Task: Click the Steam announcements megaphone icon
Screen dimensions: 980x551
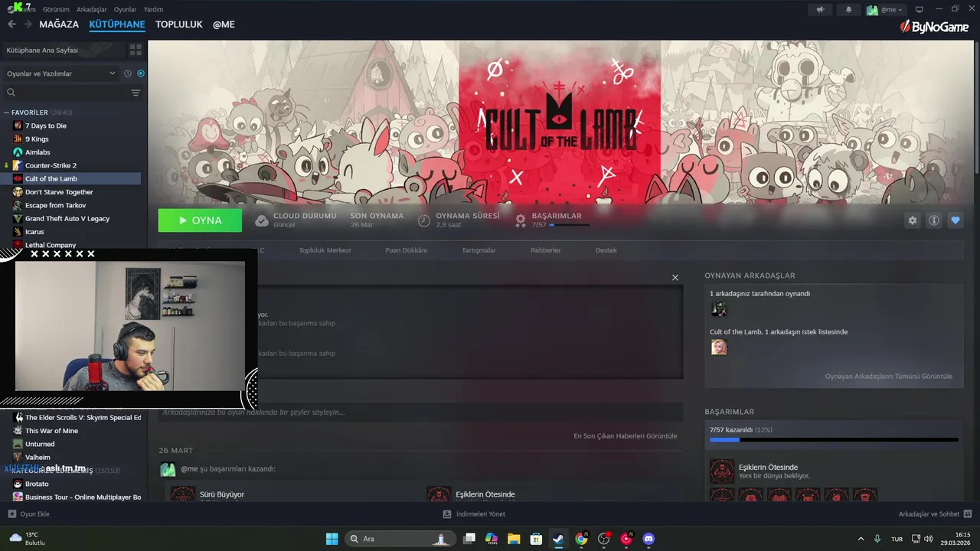Action: pos(820,9)
